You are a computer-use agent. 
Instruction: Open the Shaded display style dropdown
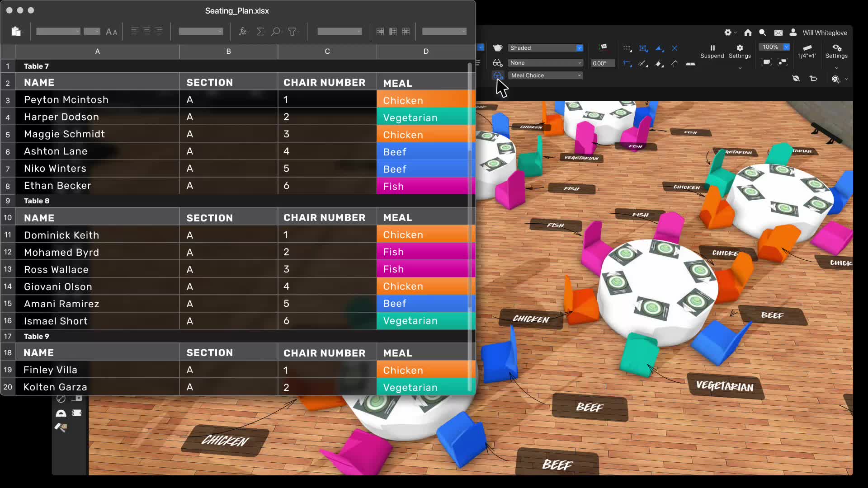(545, 47)
